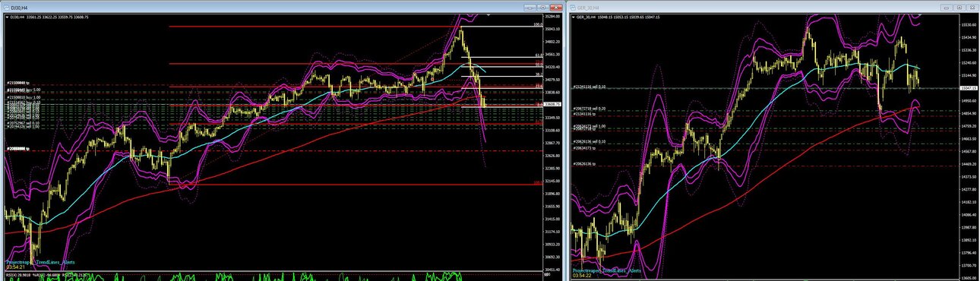Click candle timer 03:54:21 in DJ30 chart

[x=16, y=267]
